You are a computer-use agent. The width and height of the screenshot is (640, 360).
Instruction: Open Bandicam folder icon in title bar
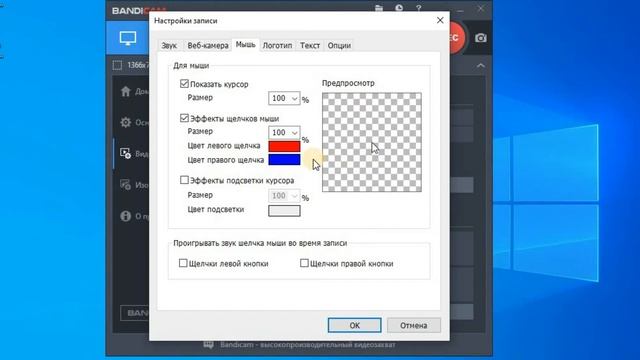click(379, 8)
